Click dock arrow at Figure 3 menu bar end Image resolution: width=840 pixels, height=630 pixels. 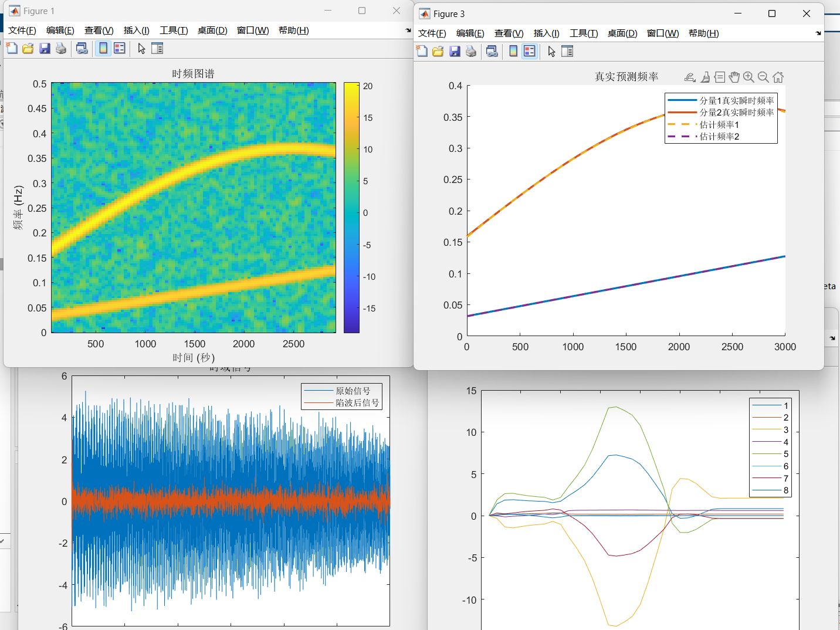pyautogui.click(x=818, y=33)
